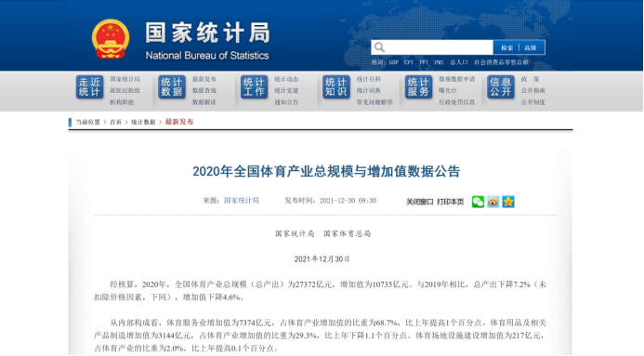
Task: Open 统计百科 submenu link
Action: pyautogui.click(x=368, y=79)
